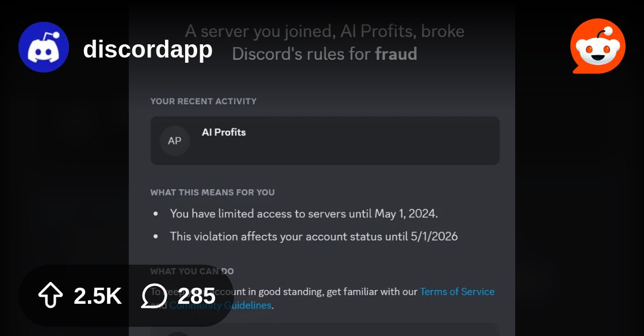Click the account status until 5/1/2026 bullet
The image size is (644, 336).
click(314, 236)
